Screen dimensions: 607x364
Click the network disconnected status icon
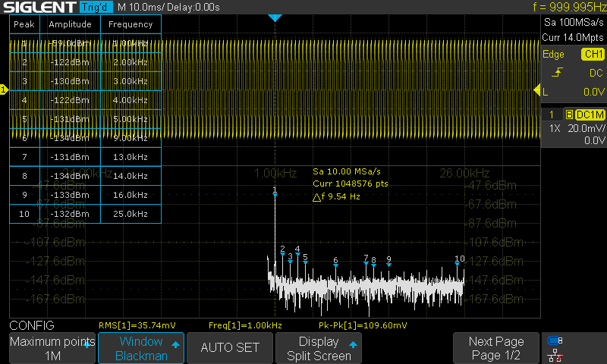coord(555,355)
